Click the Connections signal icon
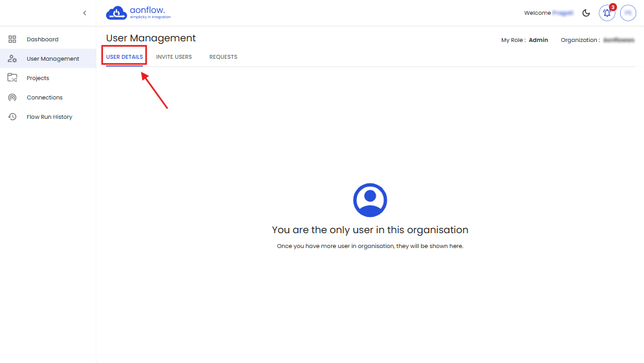 coord(12,98)
